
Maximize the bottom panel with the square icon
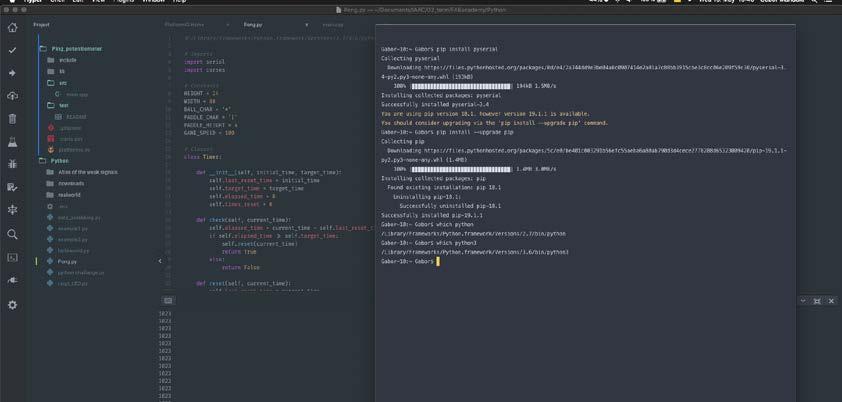click(817, 301)
